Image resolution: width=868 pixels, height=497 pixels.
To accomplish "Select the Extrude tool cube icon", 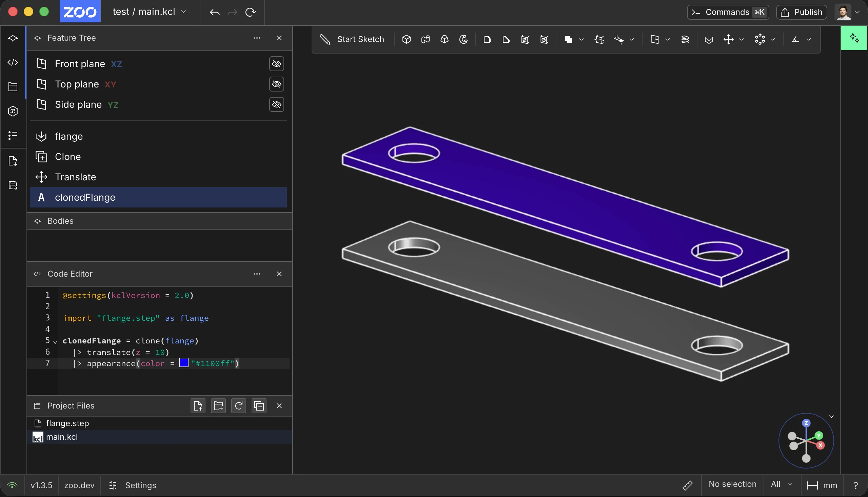I will pyautogui.click(x=406, y=39).
